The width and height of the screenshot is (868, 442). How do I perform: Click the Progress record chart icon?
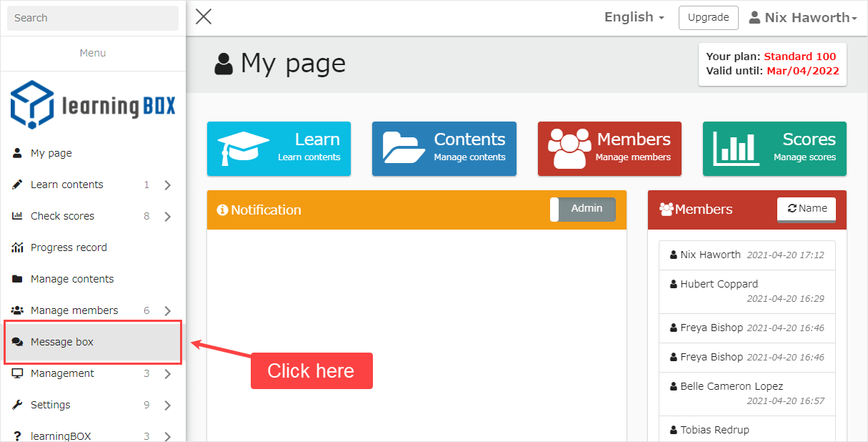coord(18,247)
